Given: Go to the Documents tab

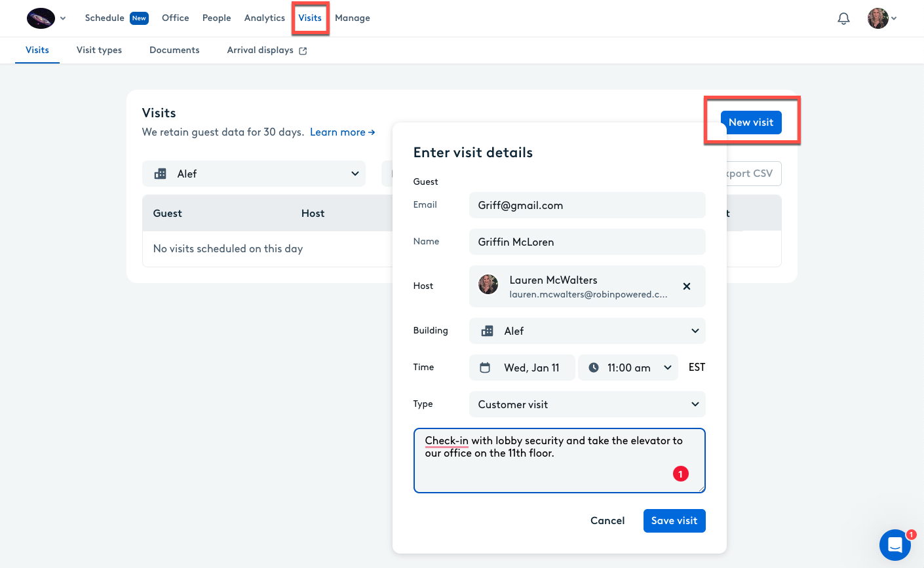Looking at the screenshot, I should coord(174,50).
